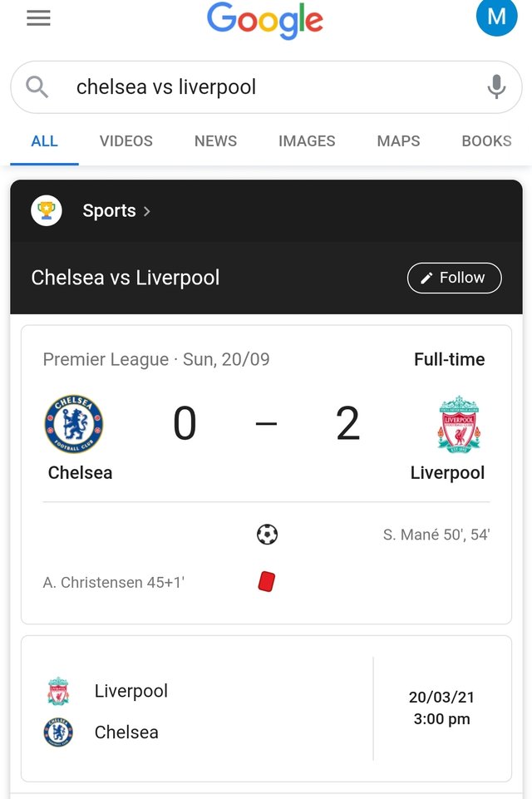Click the search magnifier icon
This screenshot has width=532, height=799.
(37, 86)
